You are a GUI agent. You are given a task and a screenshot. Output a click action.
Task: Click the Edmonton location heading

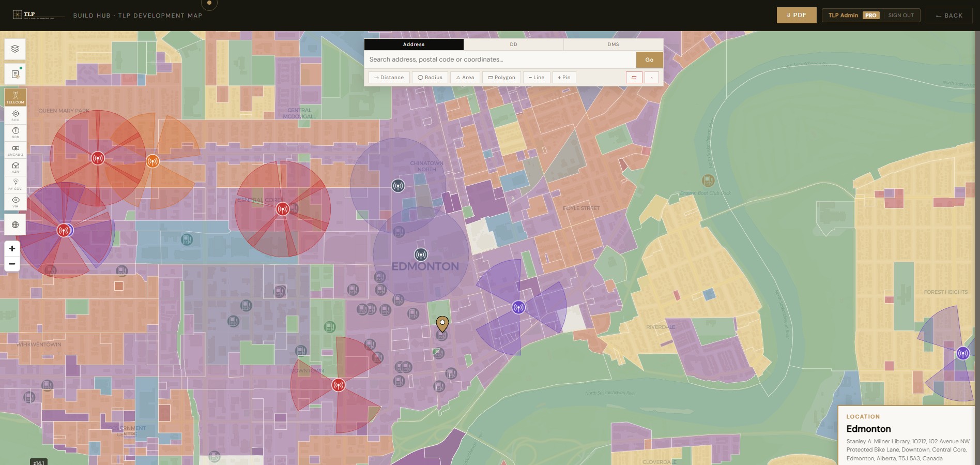click(868, 429)
